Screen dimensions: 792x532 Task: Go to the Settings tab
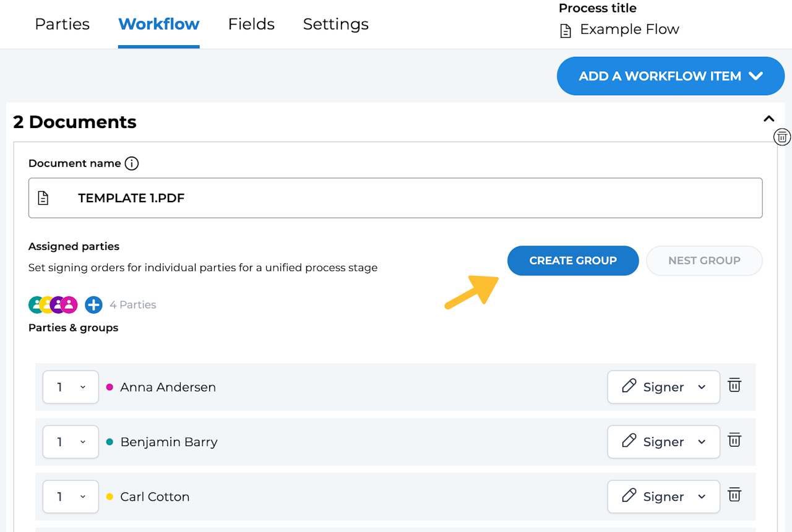coord(335,24)
